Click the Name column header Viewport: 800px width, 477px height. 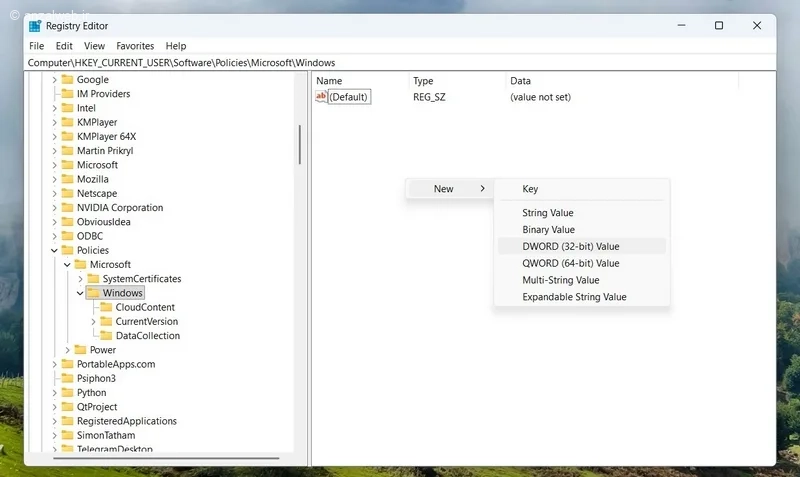click(360, 81)
